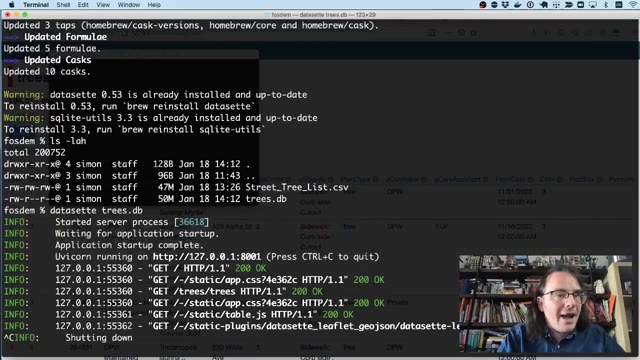Viewport: 640px width, 360px height.
Task: Click the dark circle status icon in menu bar
Action: pyautogui.click(x=494, y=5)
